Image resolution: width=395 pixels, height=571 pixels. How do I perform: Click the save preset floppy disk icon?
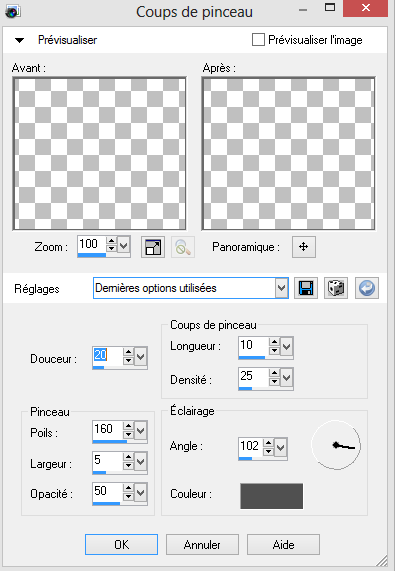[x=306, y=288]
